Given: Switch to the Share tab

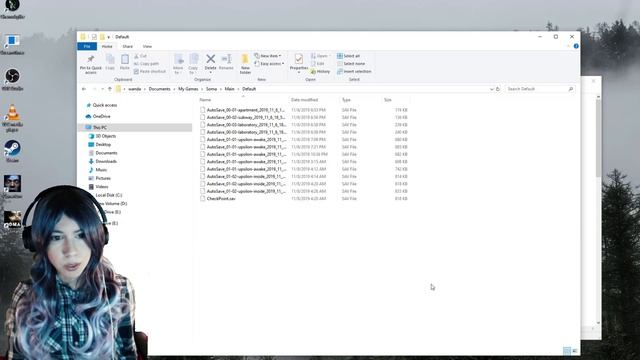Looking at the screenshot, I should click(x=127, y=47).
